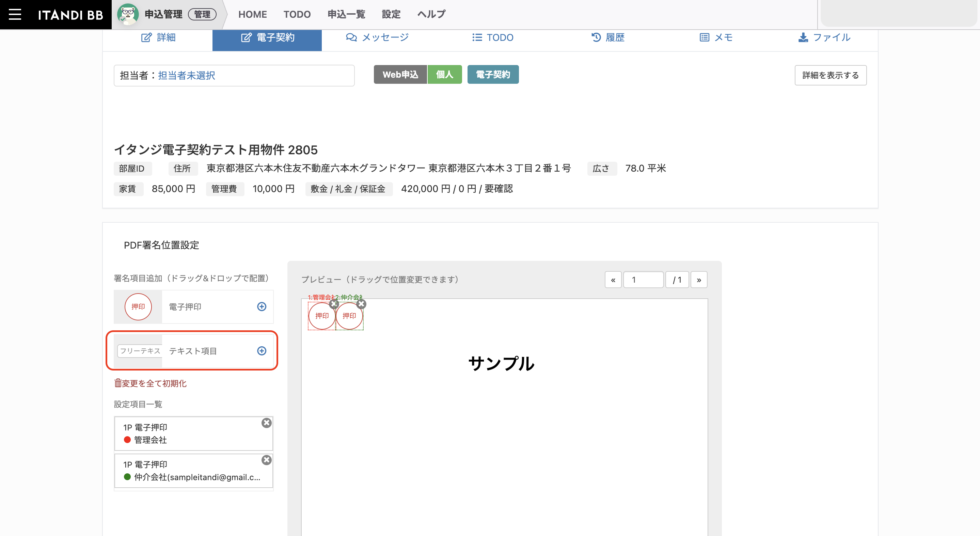Open 申込一覧 in top navigation
Viewport: 980px width, 536px height.
click(x=346, y=14)
